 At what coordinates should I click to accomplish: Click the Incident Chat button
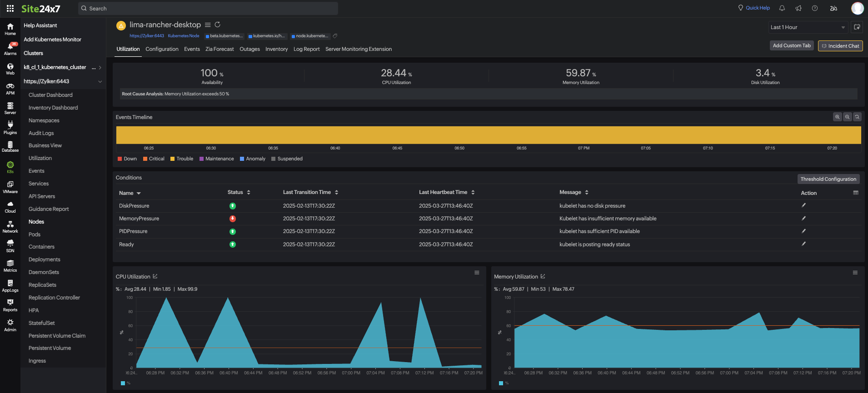840,46
